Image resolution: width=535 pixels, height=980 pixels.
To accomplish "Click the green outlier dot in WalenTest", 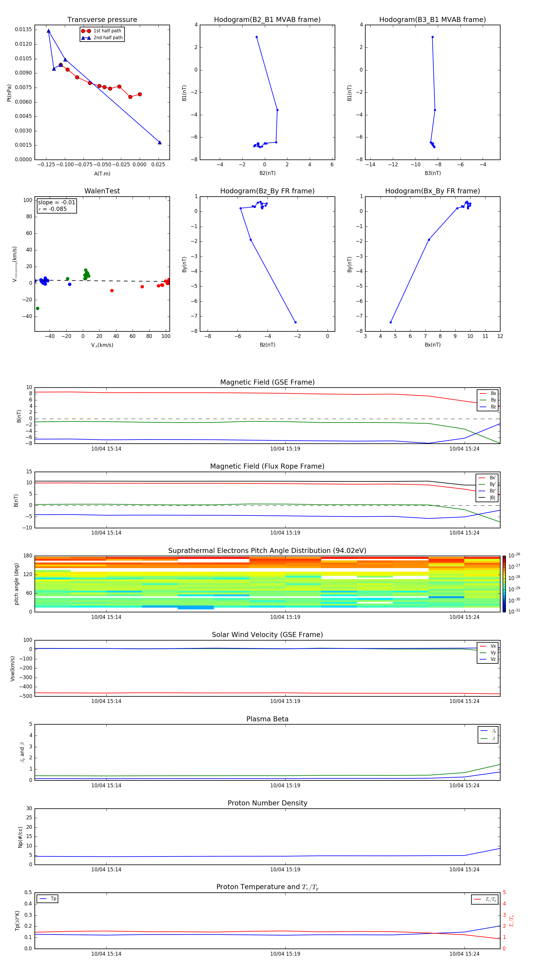I will [x=37, y=309].
